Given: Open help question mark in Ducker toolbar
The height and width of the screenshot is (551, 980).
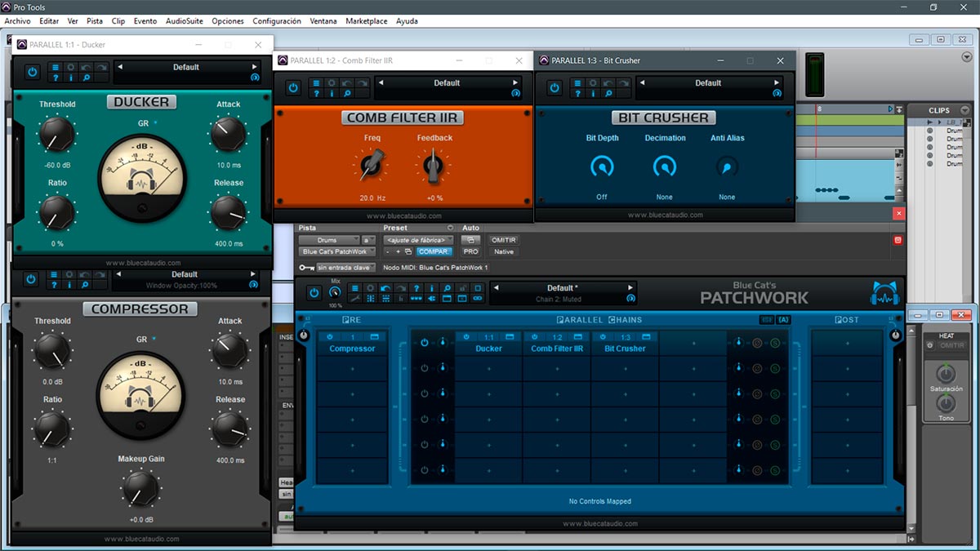Looking at the screenshot, I should [56, 78].
